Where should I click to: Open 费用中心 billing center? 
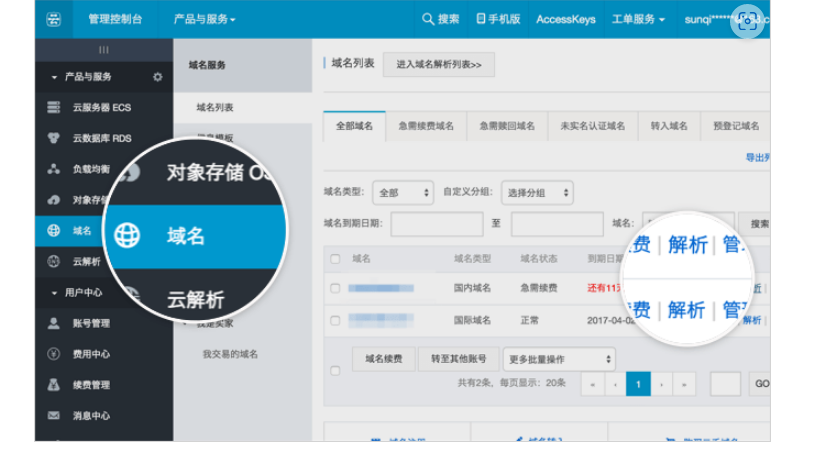(x=91, y=354)
